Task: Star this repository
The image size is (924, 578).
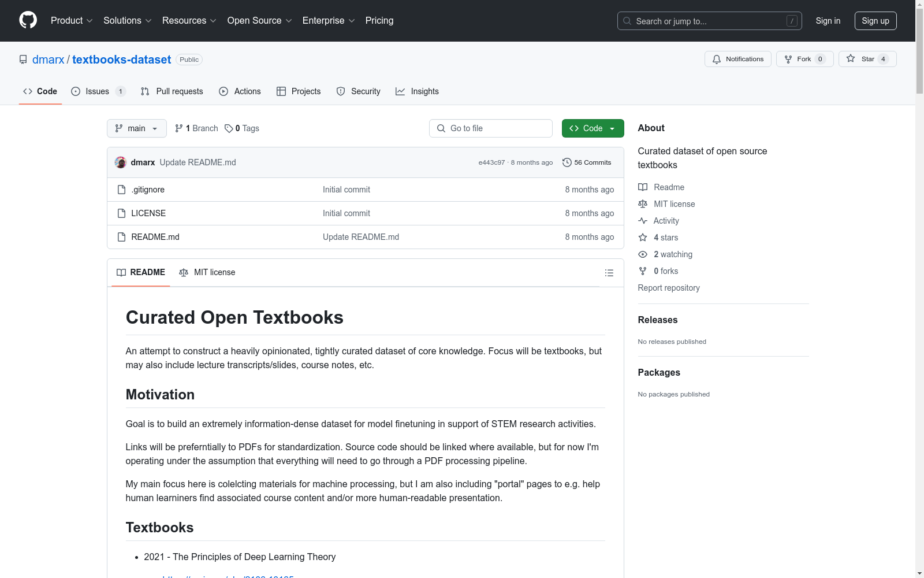Action: pyautogui.click(x=867, y=59)
